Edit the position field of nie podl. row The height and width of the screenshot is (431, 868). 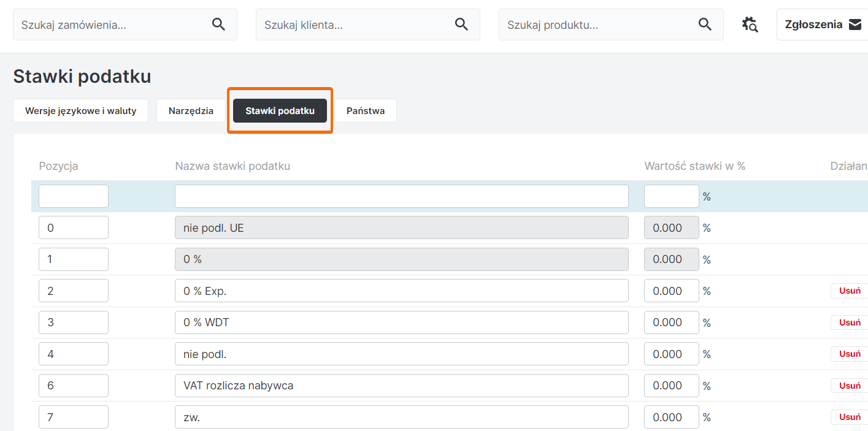pos(73,354)
